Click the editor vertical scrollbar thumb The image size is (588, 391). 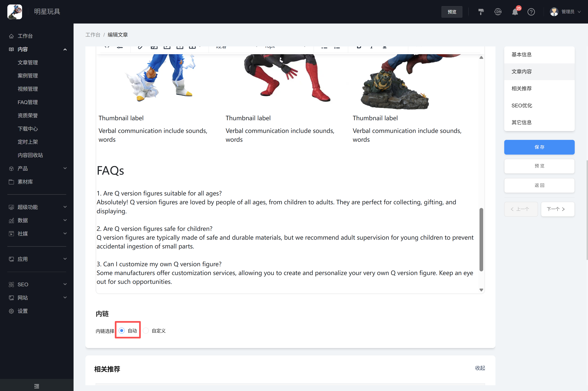click(x=481, y=239)
